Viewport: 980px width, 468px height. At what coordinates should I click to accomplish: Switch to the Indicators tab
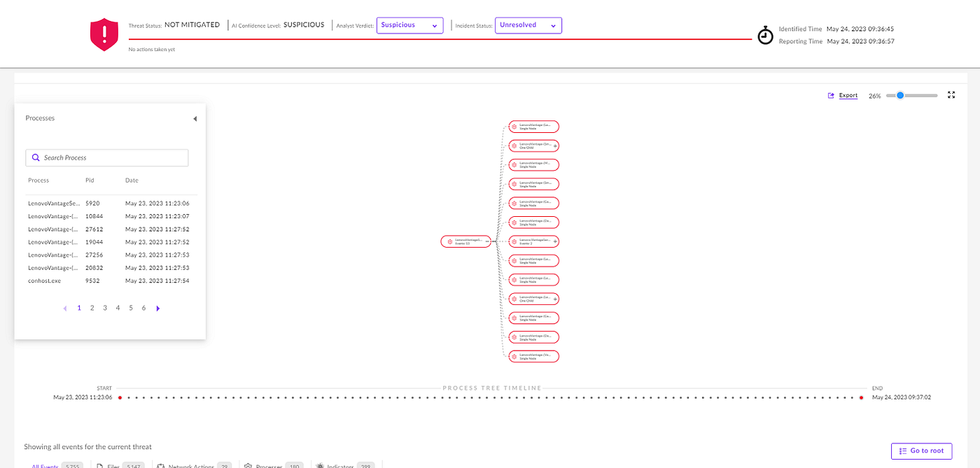tap(345, 465)
